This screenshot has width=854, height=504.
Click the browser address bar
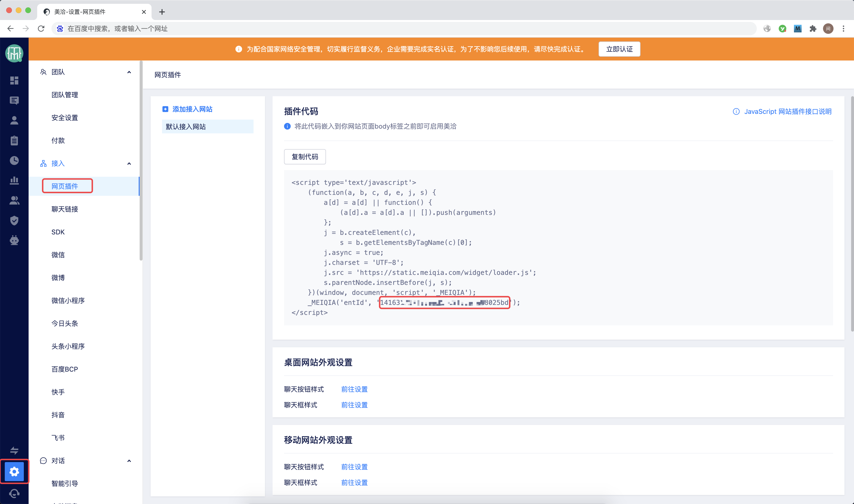point(404,29)
